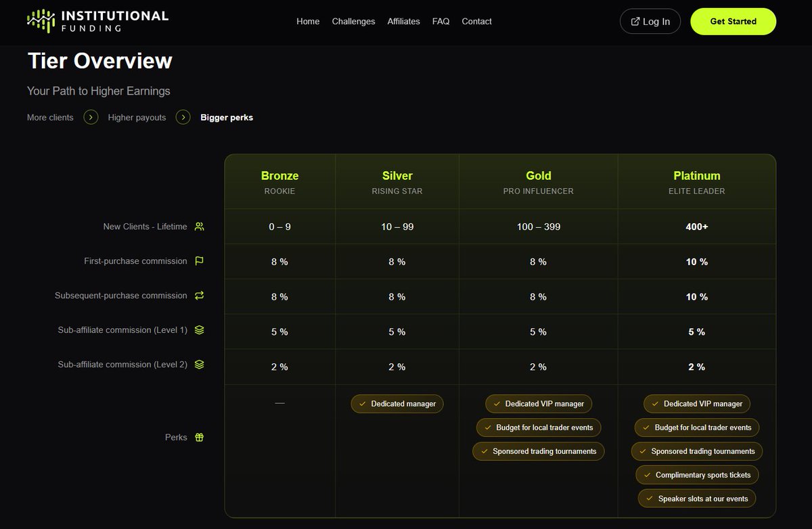Click Platinum's Budget for local trader events badge
Image resolution: width=812 pixels, height=529 pixels.
[x=697, y=428]
